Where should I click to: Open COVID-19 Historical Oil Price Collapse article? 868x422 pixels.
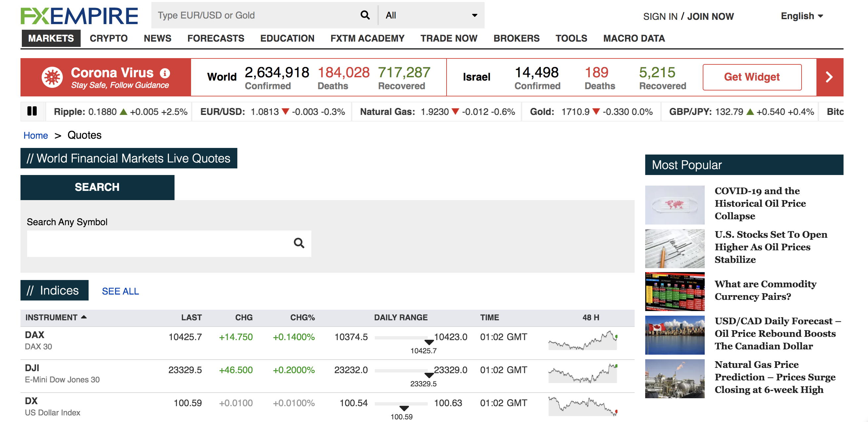pyautogui.click(x=760, y=203)
